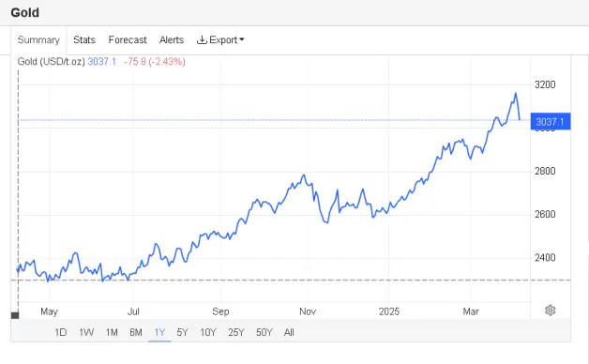Click the Gold page title
The width and height of the screenshot is (589, 364).
(24, 12)
